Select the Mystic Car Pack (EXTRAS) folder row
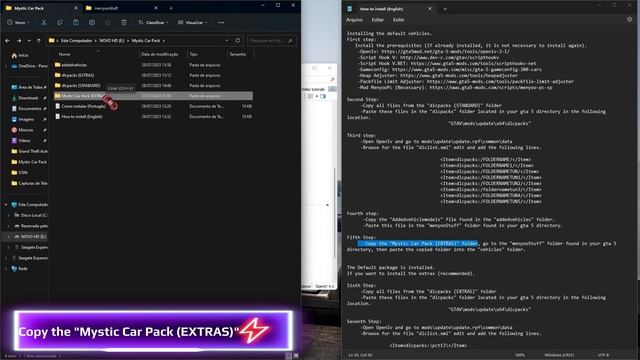The width and height of the screenshot is (640, 360). [153, 96]
